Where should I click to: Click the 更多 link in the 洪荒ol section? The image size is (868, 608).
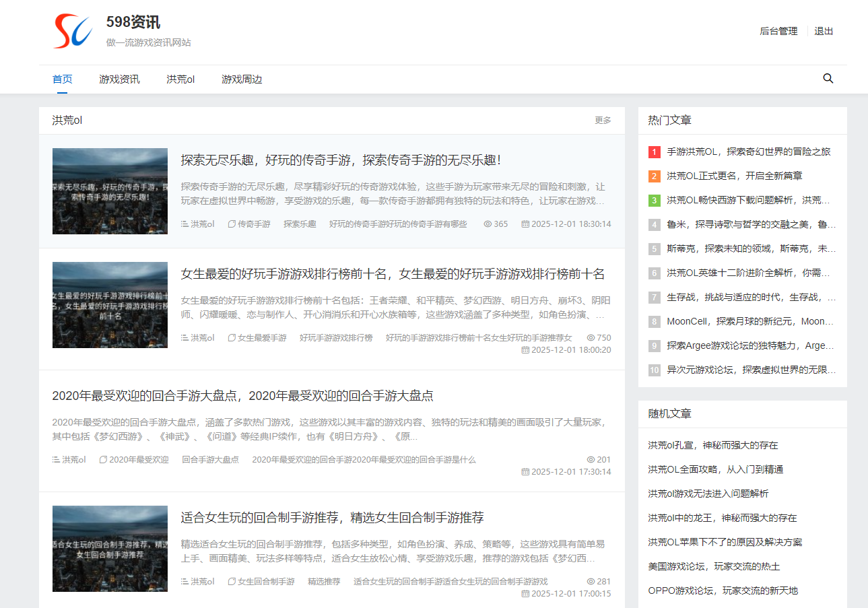[603, 121]
